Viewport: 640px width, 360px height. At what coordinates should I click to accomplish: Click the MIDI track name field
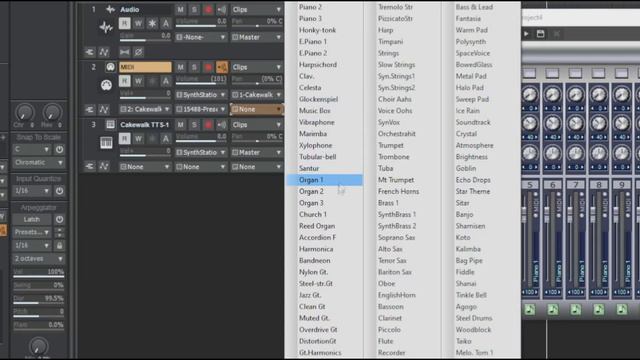click(145, 67)
